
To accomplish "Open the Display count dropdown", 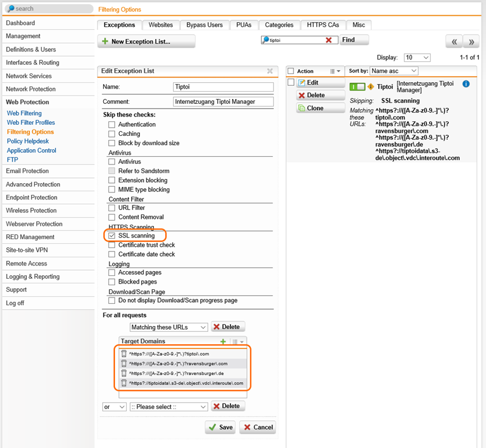I will click(417, 58).
